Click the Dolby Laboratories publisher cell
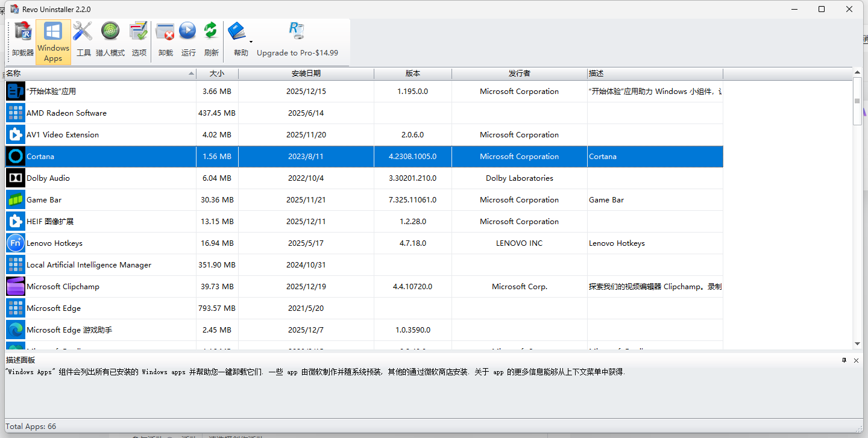868x438 pixels. pos(520,178)
